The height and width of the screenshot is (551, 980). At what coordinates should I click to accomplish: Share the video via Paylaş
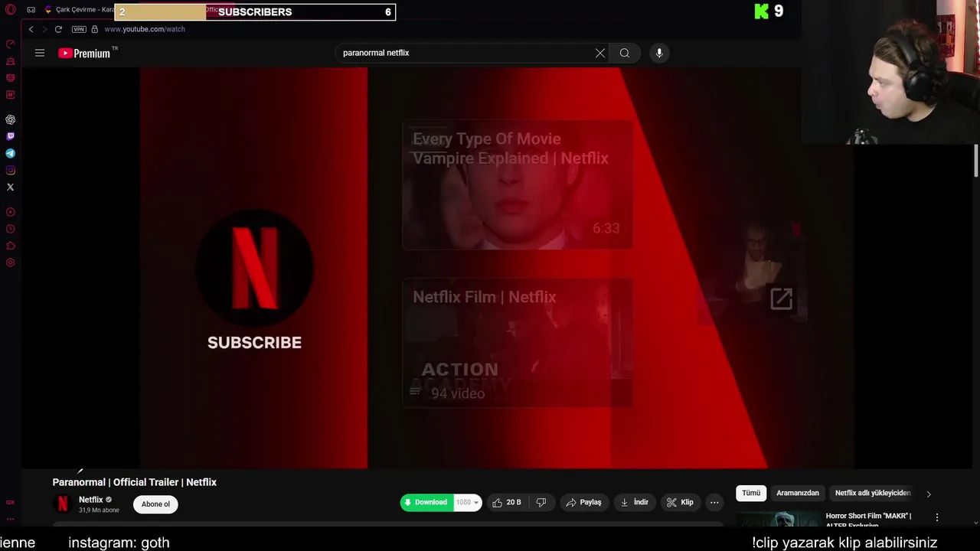584,502
